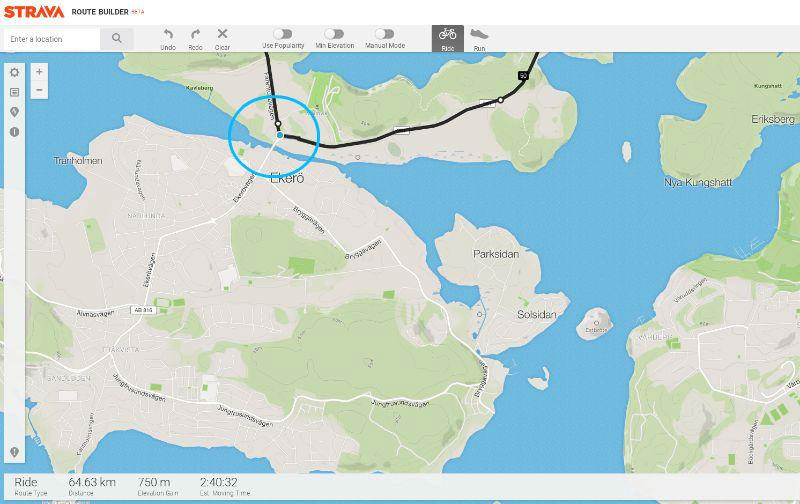Click into the Enter a location field
The height and width of the screenshot is (504, 800).
pos(52,39)
